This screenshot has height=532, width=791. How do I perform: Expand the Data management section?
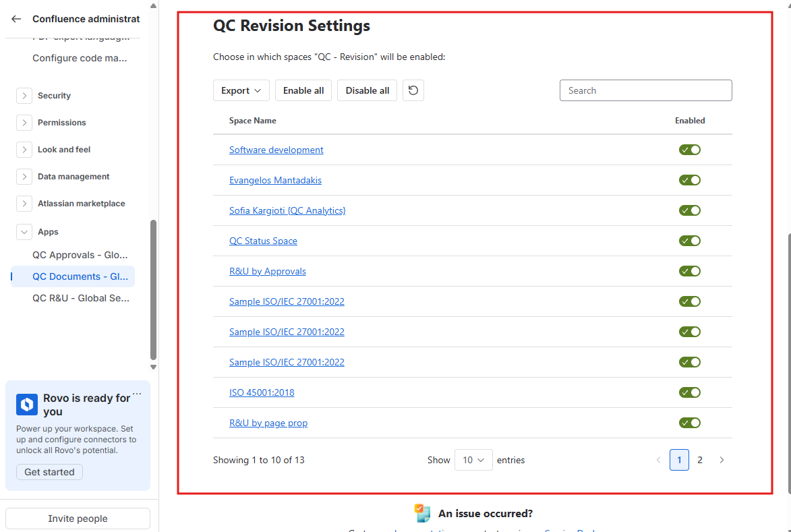click(x=24, y=177)
